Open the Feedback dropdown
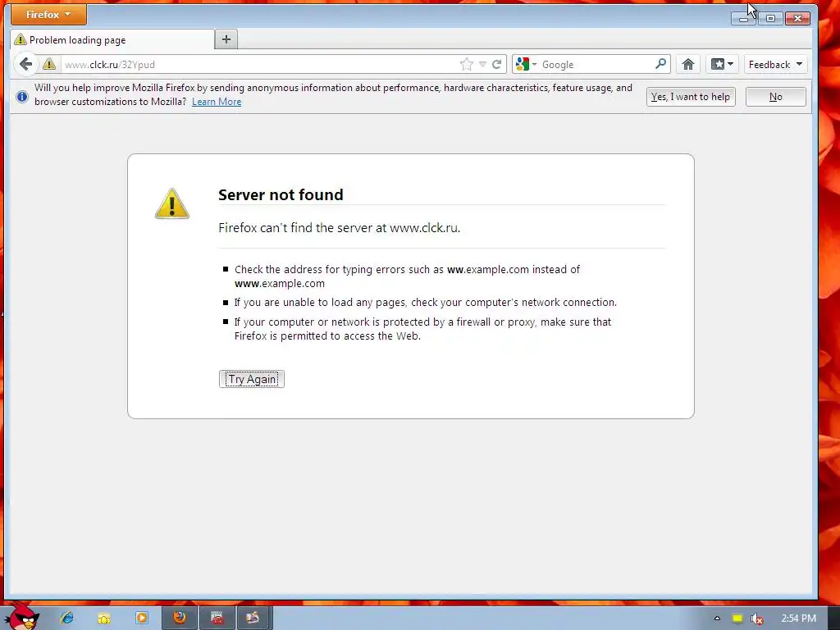Screen dimensions: 840x630 click(x=776, y=64)
